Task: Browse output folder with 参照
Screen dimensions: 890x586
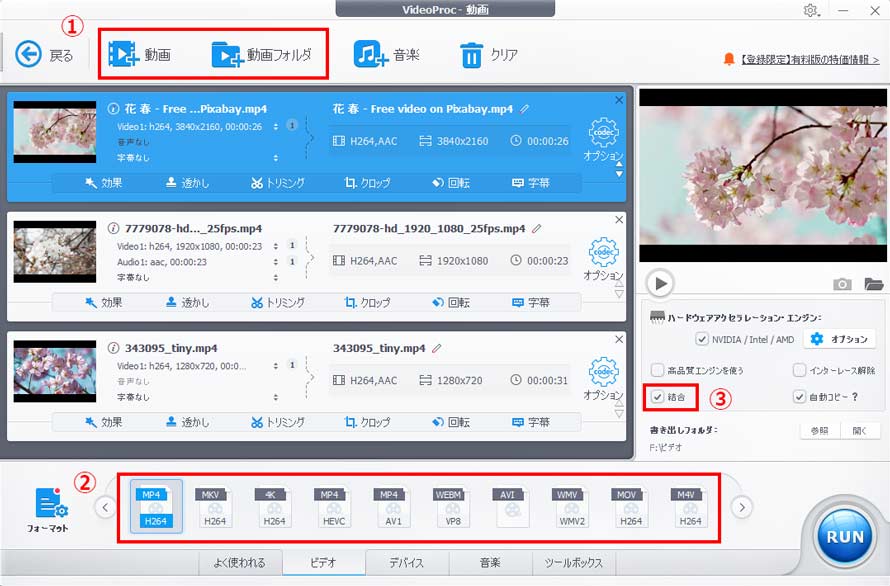Action: pos(819,430)
